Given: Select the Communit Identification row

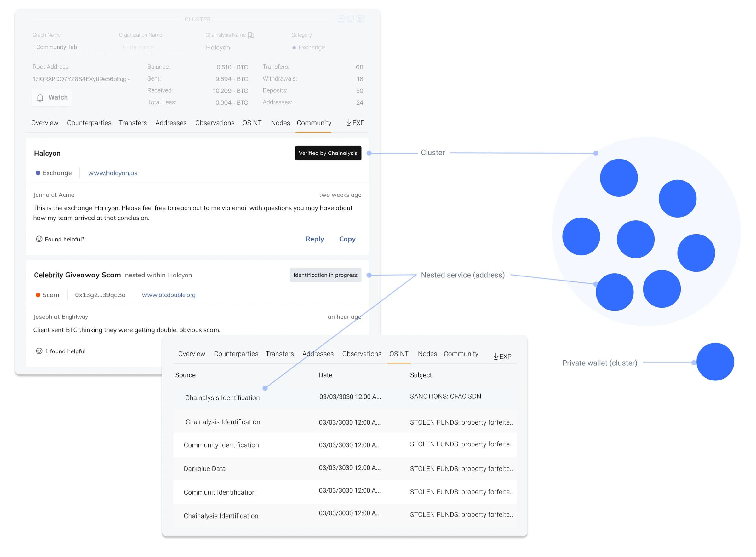Looking at the screenshot, I should pyautogui.click(x=345, y=492).
